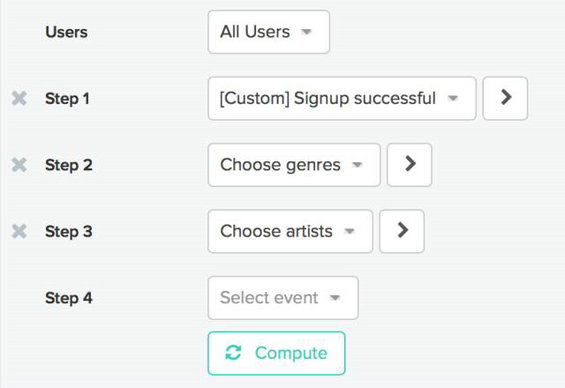Click the caret arrow in Select event box
The height and width of the screenshot is (388, 565).
click(335, 298)
